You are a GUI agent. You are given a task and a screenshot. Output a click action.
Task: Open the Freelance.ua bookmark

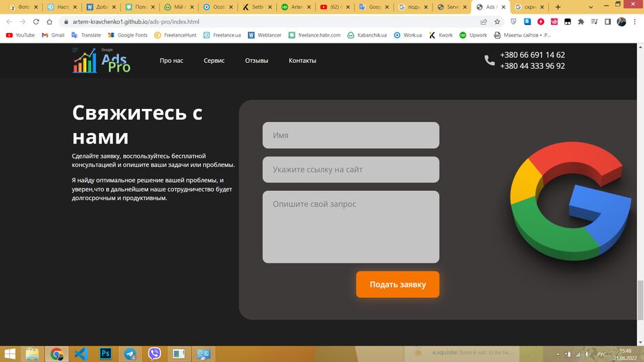tap(222, 35)
